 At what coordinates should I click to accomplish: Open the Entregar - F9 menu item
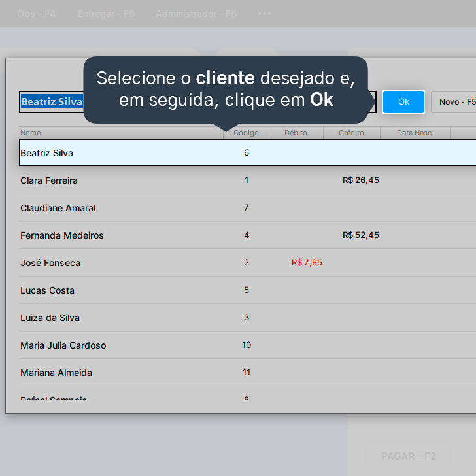click(x=106, y=14)
